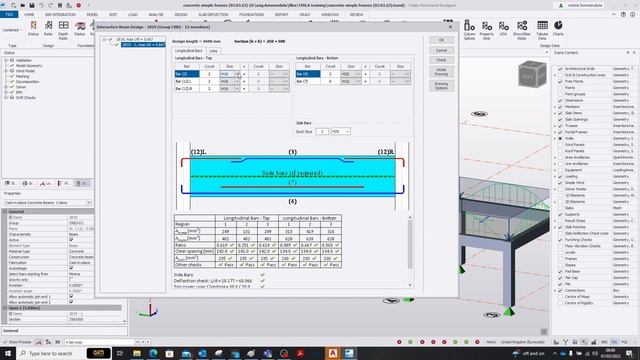The height and width of the screenshot is (360, 640).
Task: Click the Check button in dialog
Action: tap(441, 60)
